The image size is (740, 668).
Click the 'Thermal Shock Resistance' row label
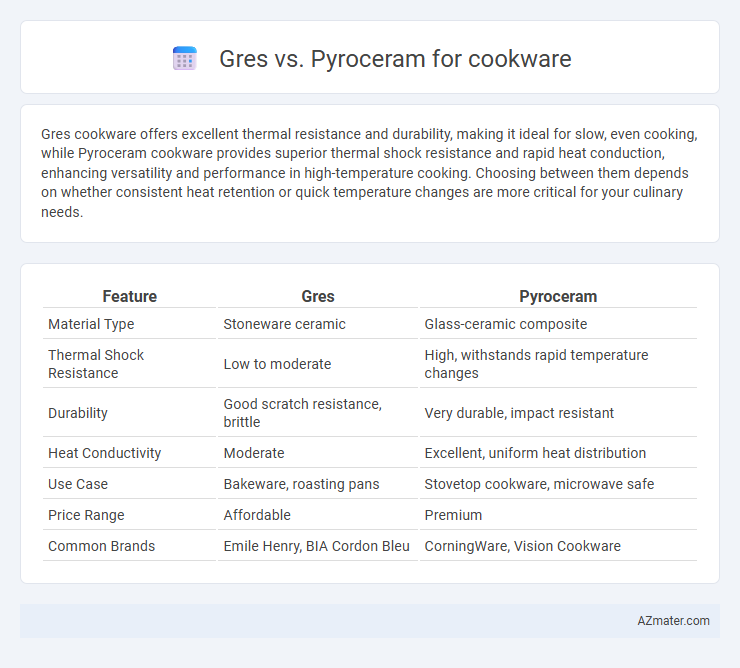pyautogui.click(x=96, y=364)
